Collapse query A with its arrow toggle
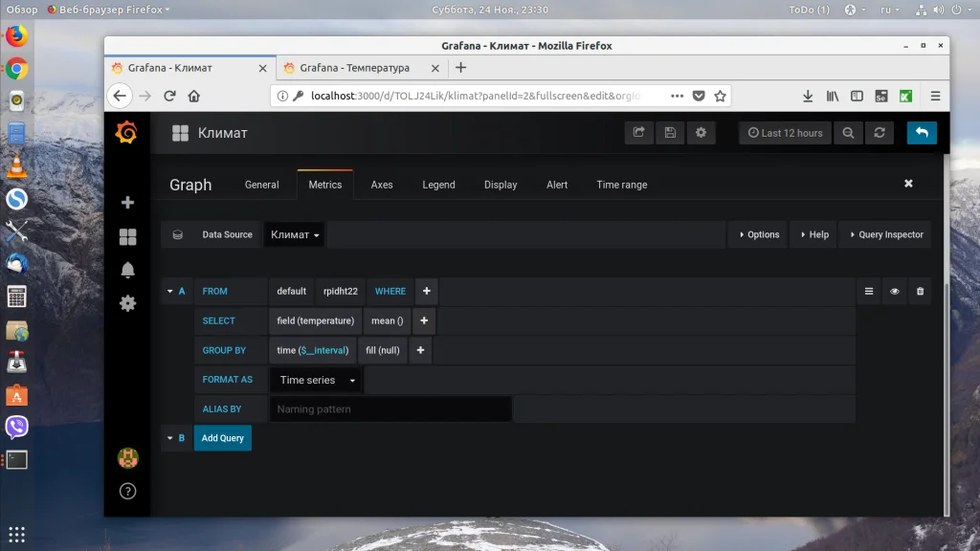Viewport: 980px width, 551px height. (x=170, y=291)
